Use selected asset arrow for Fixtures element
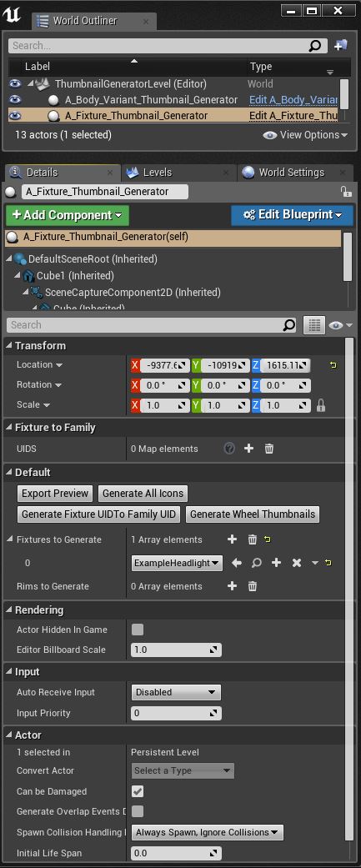Screen dimensions: 361x868 237,563
